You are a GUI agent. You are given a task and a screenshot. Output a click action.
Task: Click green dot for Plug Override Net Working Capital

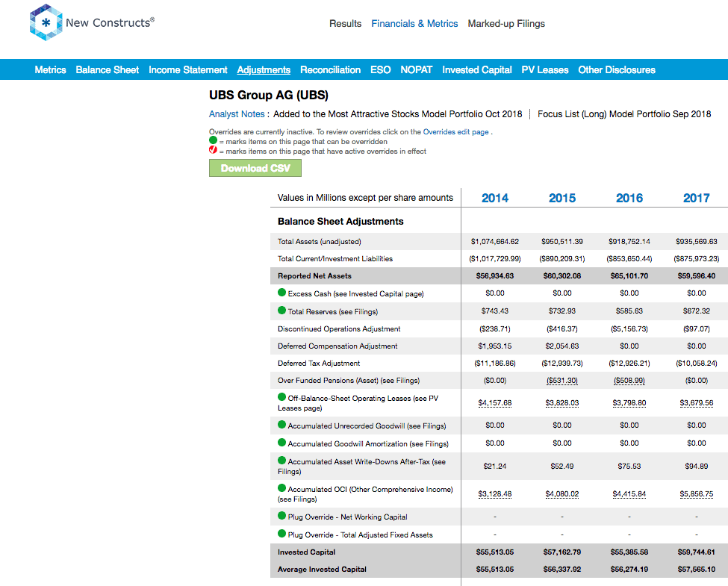click(281, 516)
